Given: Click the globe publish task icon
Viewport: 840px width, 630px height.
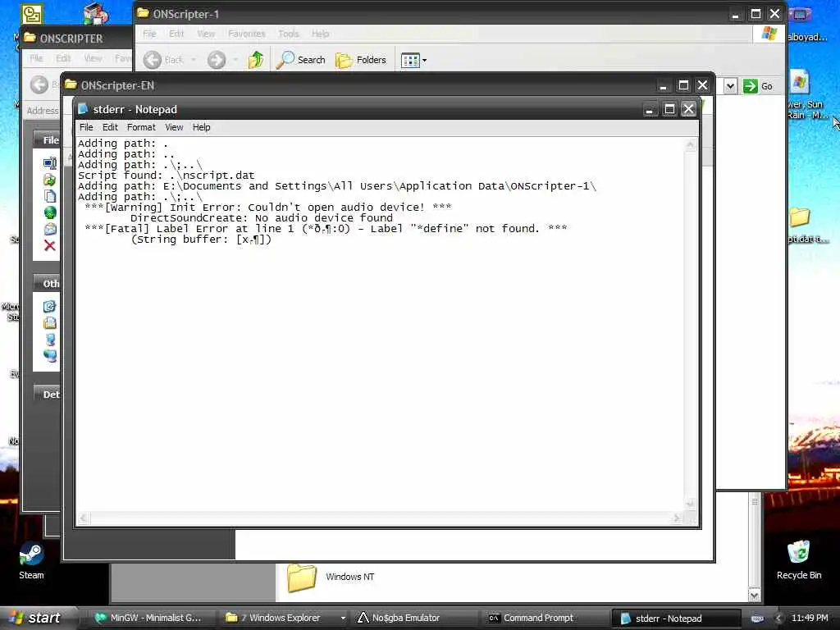Looking at the screenshot, I should (50, 212).
